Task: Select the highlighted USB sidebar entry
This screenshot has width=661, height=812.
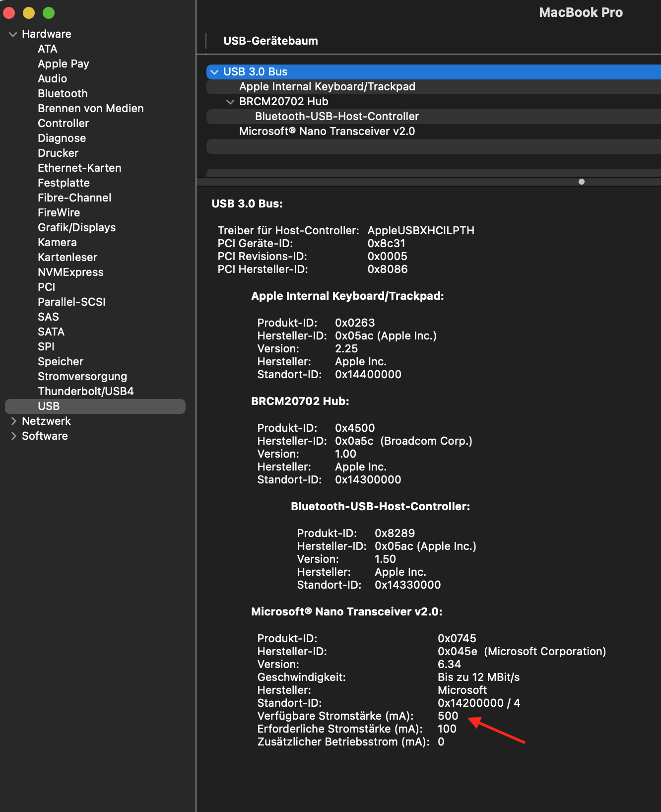Action: tap(95, 406)
